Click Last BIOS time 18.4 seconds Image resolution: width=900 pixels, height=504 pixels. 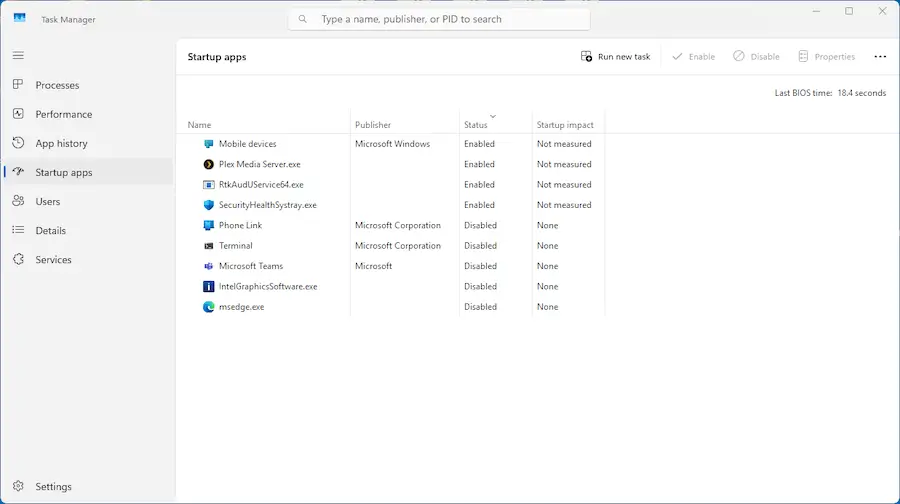coord(830,93)
